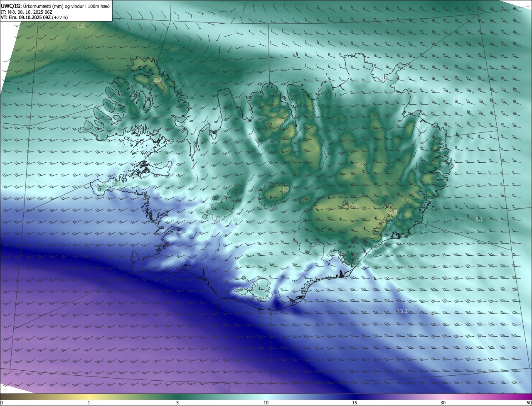This screenshot has width=532, height=406.
Task: Click the 9.4 value label on the map
Action: (287, 48)
